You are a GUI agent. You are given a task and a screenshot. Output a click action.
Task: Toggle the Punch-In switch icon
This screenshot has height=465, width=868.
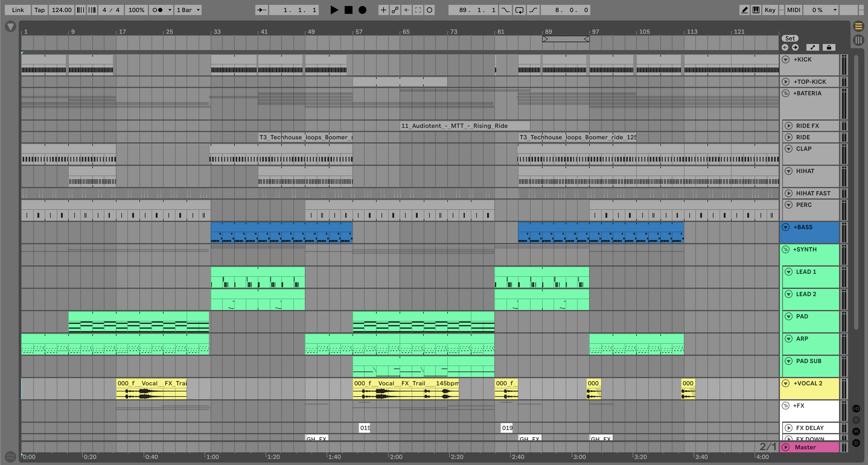[x=505, y=10]
